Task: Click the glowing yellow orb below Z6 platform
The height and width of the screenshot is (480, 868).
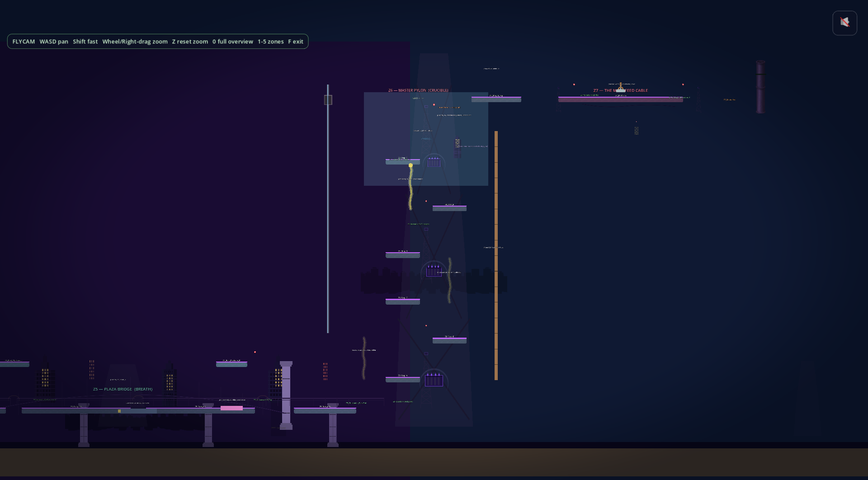Action: (410, 165)
